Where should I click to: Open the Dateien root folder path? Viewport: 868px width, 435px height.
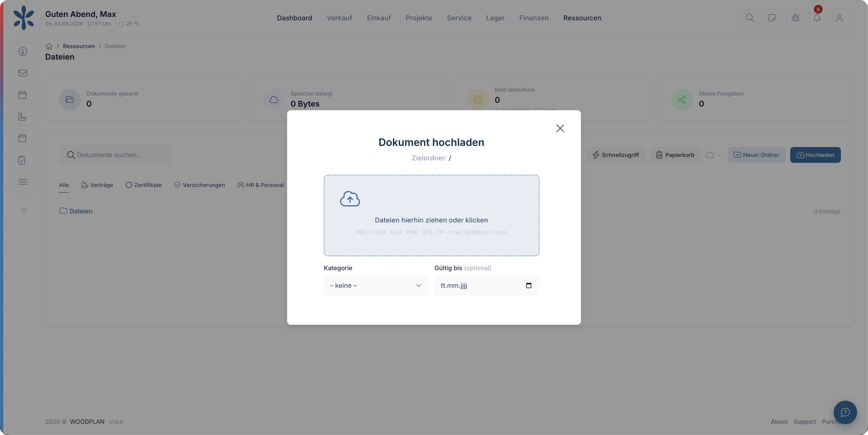(x=76, y=211)
